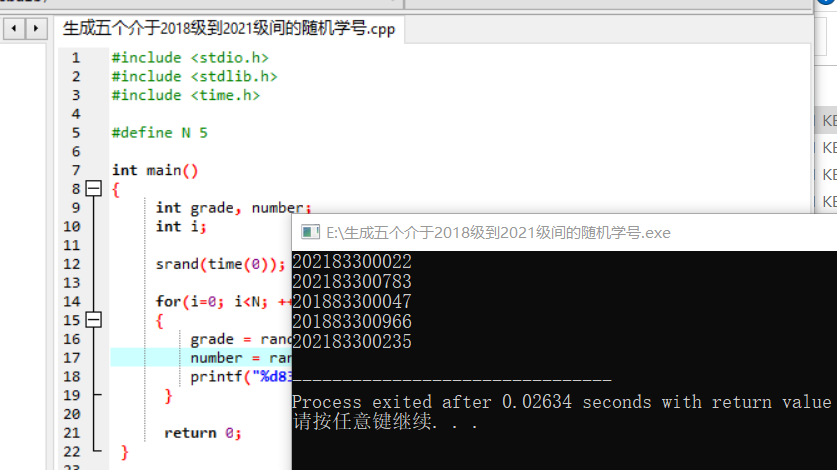Click the grade = rand assignment line

241,340
